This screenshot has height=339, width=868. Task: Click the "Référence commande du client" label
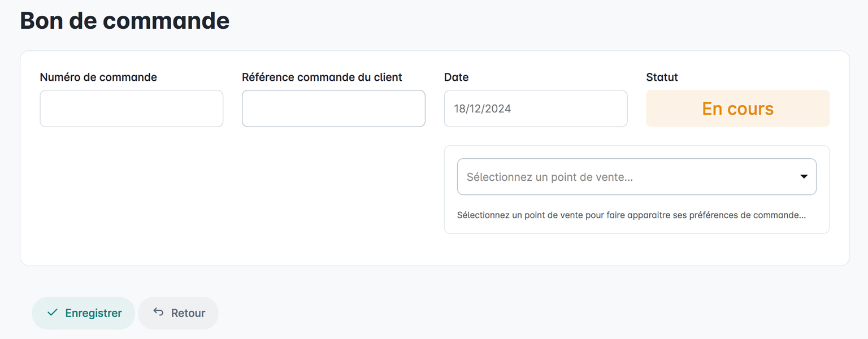[x=322, y=77]
